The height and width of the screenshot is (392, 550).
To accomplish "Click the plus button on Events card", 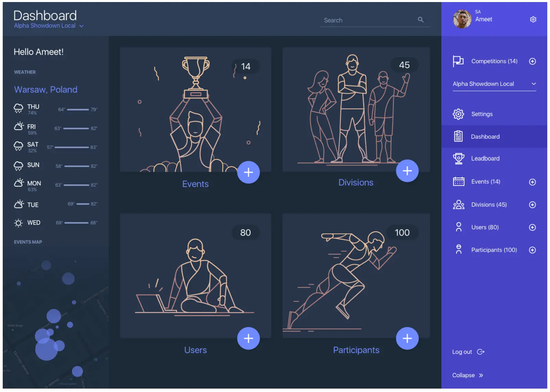I will [x=248, y=172].
